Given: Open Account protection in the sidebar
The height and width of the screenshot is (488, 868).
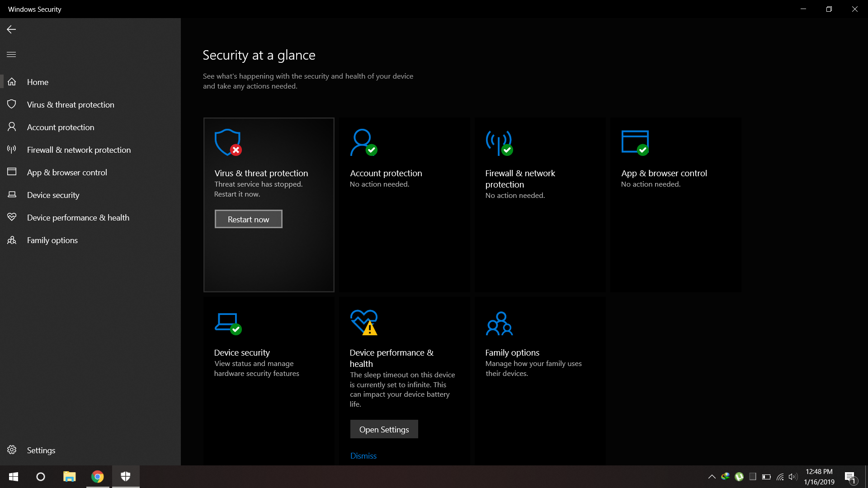Looking at the screenshot, I should tap(90, 127).
